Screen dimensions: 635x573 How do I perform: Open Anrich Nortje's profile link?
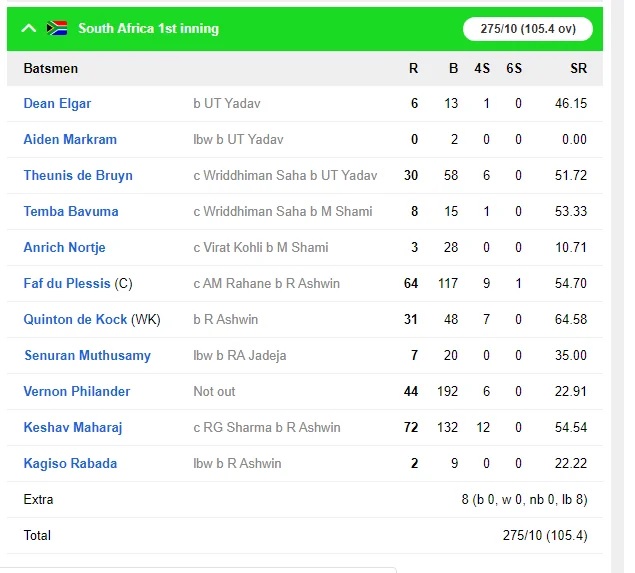coord(64,247)
